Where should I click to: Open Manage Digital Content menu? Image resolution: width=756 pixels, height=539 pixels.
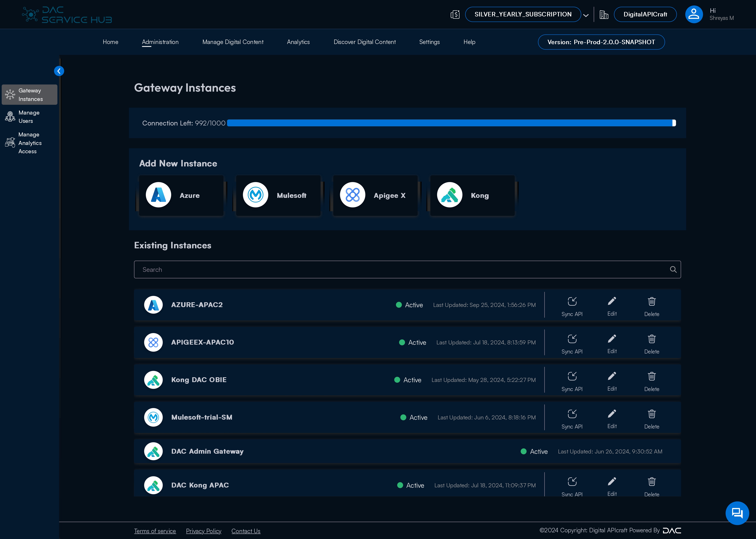coord(233,42)
